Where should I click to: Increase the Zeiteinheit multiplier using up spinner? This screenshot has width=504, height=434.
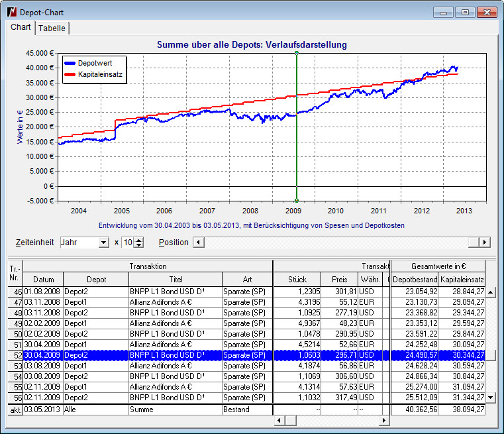click(138, 240)
